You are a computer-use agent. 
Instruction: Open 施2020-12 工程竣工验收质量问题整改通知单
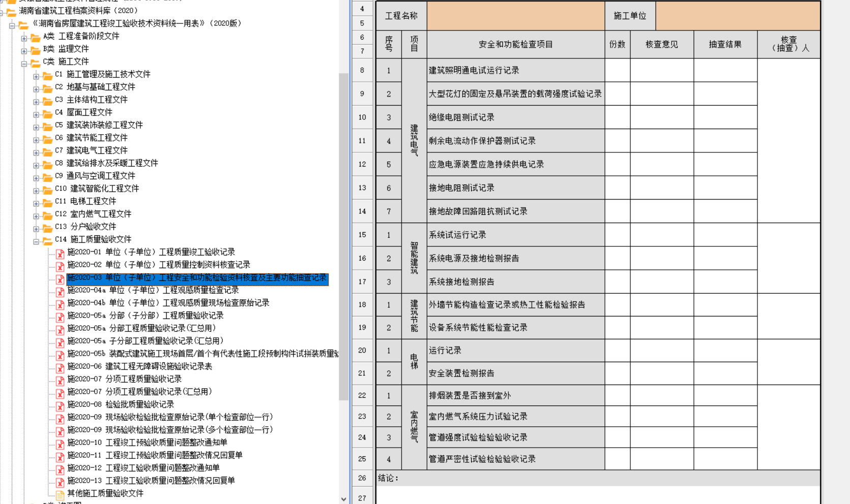(143, 468)
